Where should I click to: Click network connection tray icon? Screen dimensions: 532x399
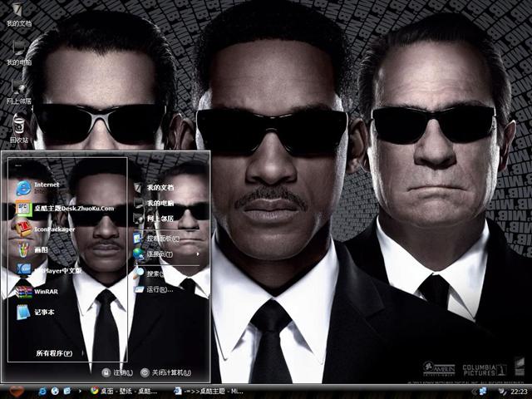(483, 392)
